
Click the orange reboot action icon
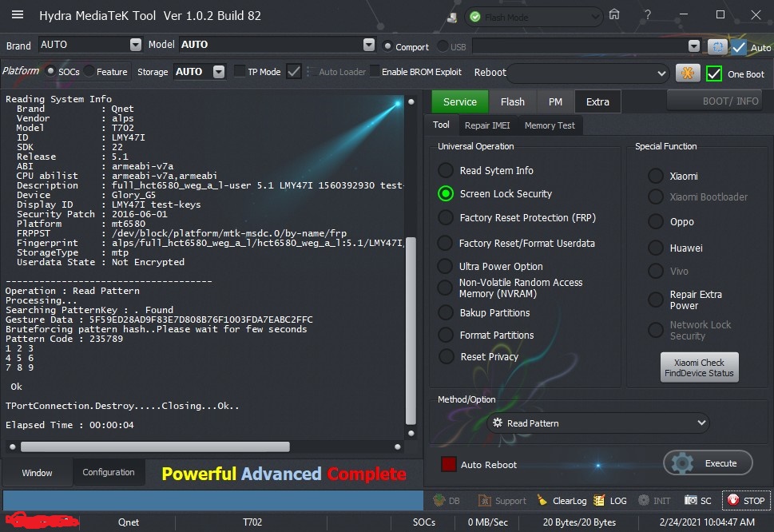(688, 73)
